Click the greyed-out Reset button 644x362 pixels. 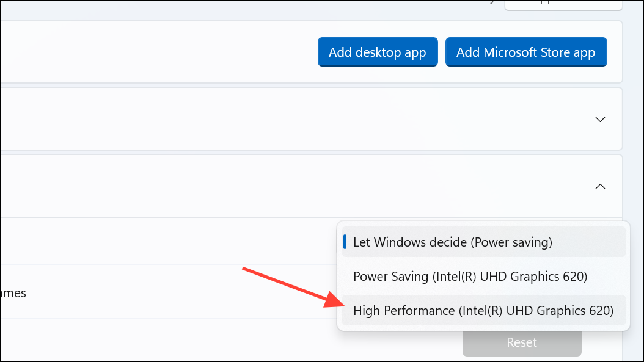[522, 343]
